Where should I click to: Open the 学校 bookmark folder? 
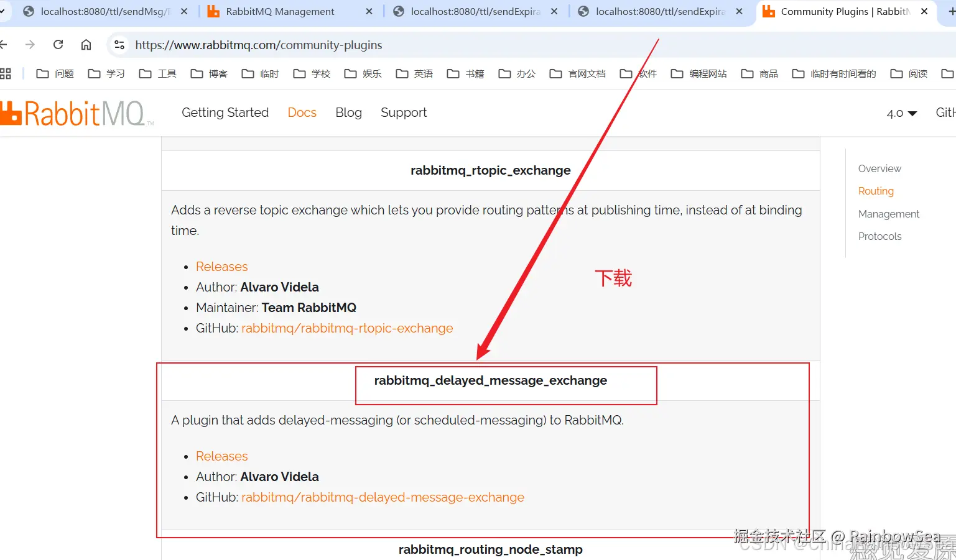[x=312, y=73]
